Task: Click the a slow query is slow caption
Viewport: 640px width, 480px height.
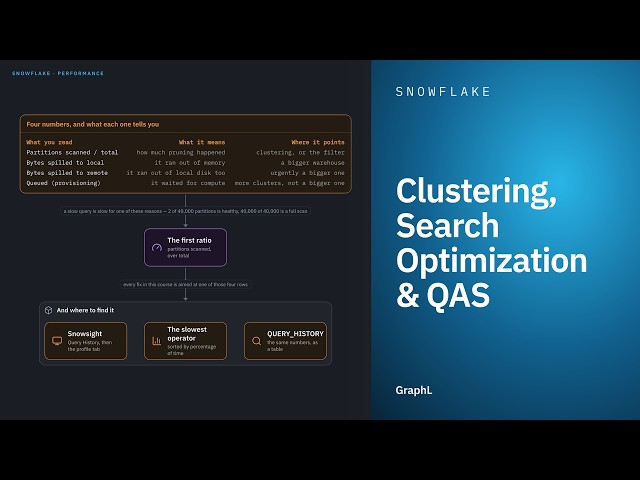Action: [x=185, y=211]
